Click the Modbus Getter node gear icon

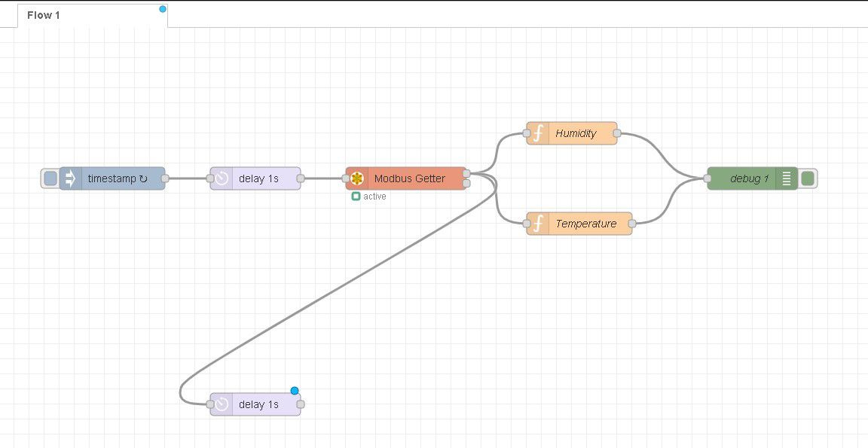click(357, 178)
